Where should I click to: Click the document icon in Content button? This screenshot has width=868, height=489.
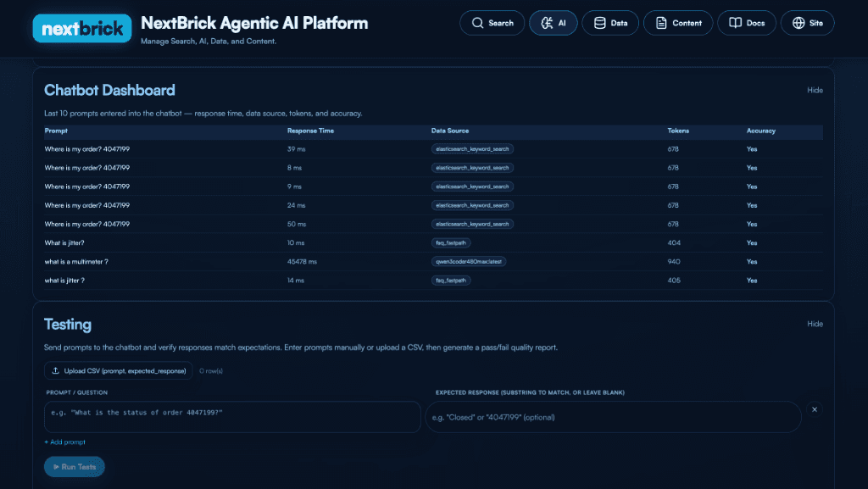(x=661, y=23)
